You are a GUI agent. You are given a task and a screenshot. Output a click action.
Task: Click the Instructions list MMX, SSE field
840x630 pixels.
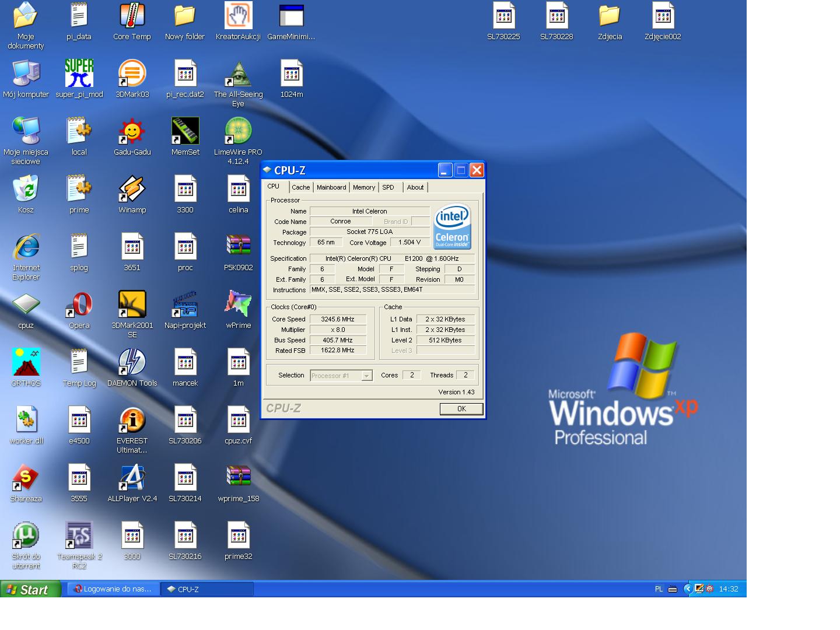pos(392,289)
